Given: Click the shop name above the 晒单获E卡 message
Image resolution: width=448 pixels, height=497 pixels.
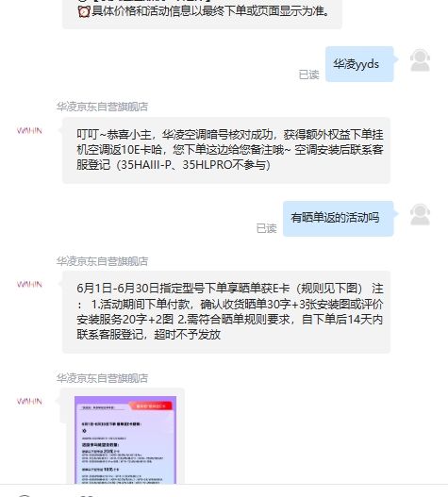Looking at the screenshot, I should (102, 261).
